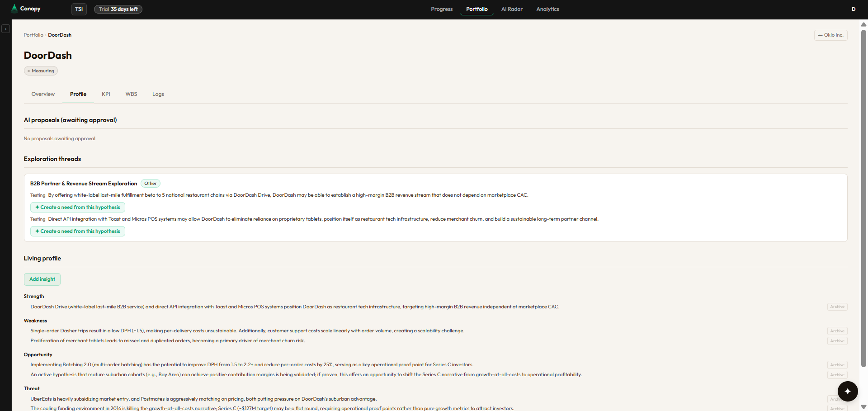
Task: Click the Exploration threads heading
Action: click(x=52, y=159)
